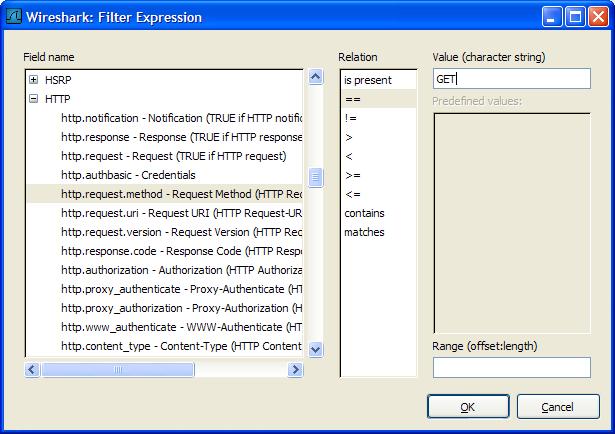The height and width of the screenshot is (434, 615).
Task: Click the horizontal scroll left arrow
Action: 32,370
